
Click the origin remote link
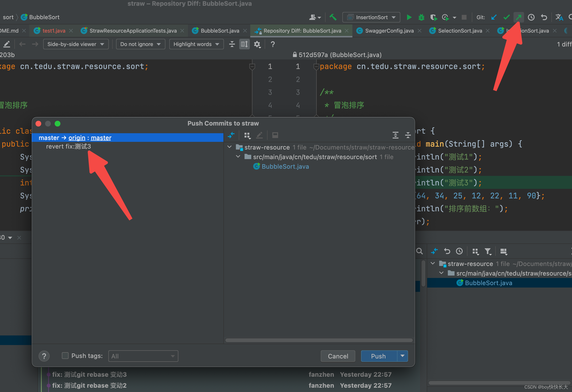[x=77, y=138]
